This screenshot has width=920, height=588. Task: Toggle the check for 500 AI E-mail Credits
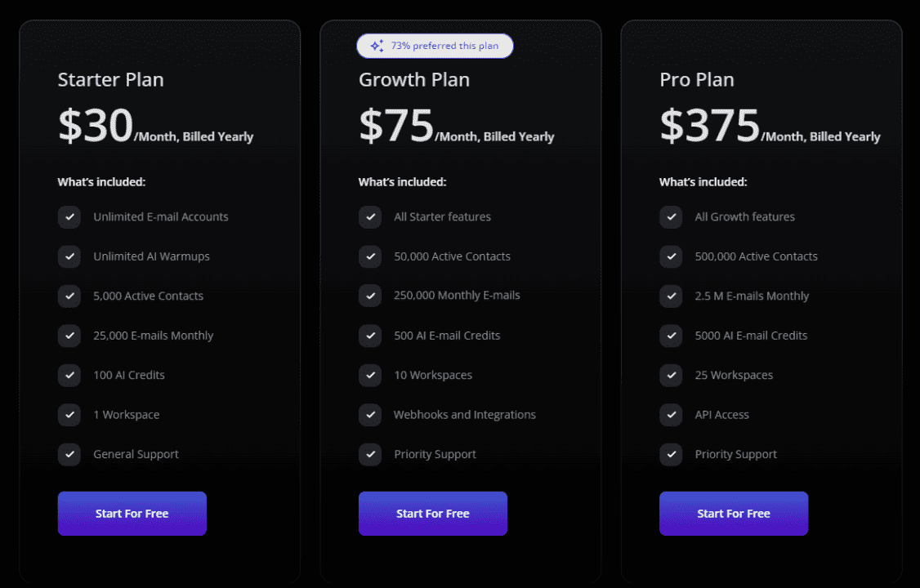pos(370,336)
